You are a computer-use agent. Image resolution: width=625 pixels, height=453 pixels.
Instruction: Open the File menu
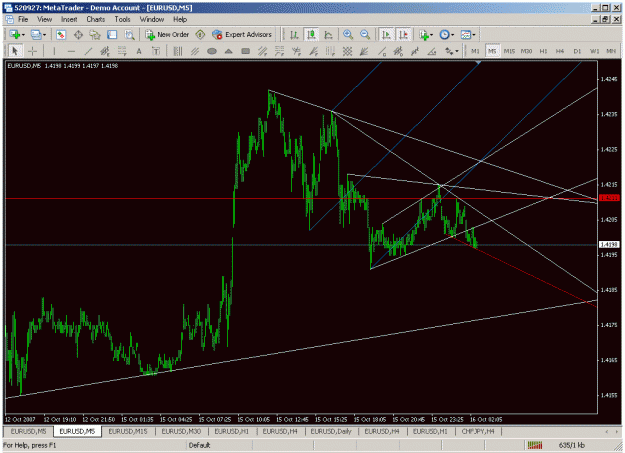tap(23, 19)
